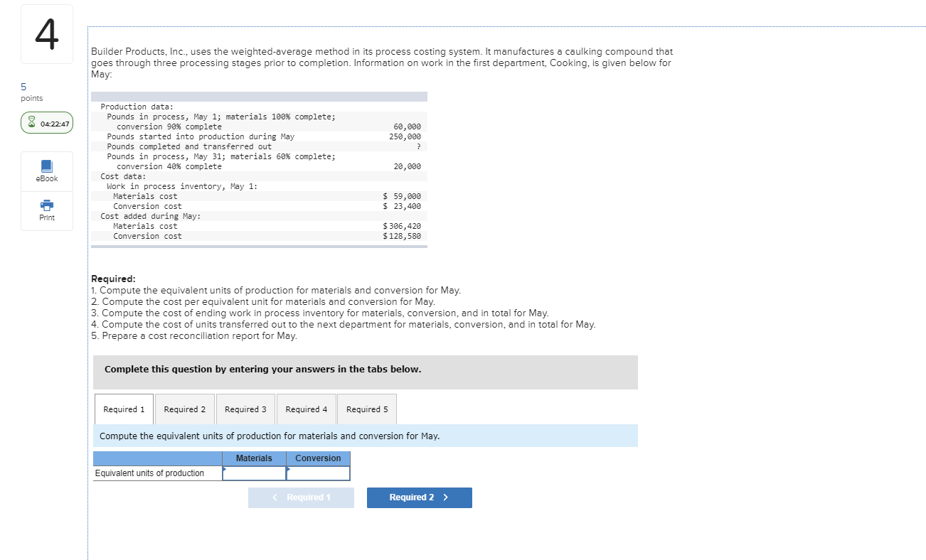Click the blue 'Compute the equivalent units' instruction bar
The height and width of the screenshot is (560, 926).
(x=366, y=436)
